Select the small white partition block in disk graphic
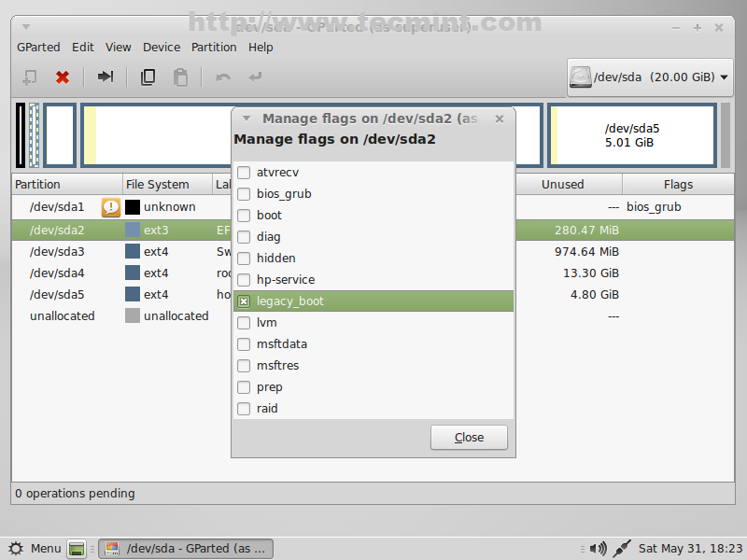Viewport: 747px width, 560px height. pos(60,135)
